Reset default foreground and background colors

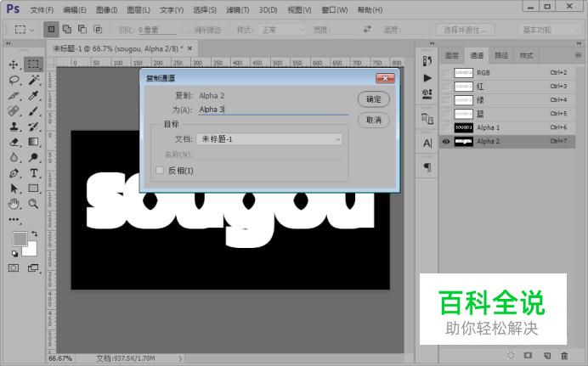(14, 254)
